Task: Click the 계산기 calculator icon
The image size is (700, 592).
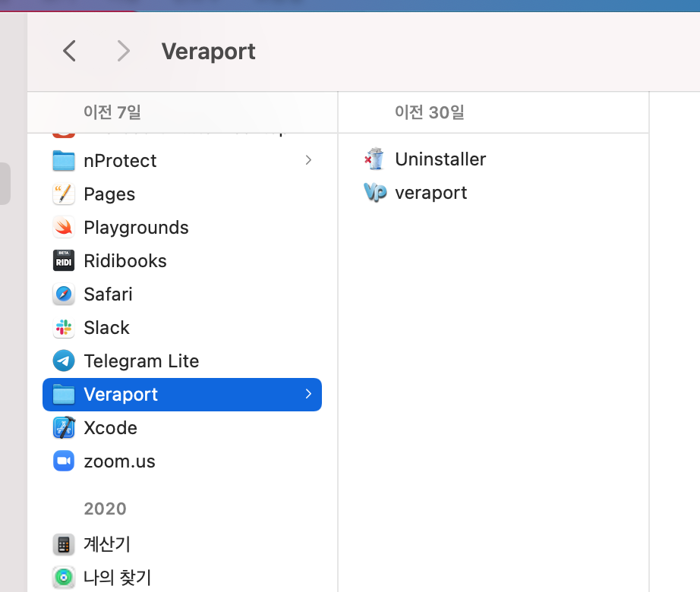Action: [64, 544]
